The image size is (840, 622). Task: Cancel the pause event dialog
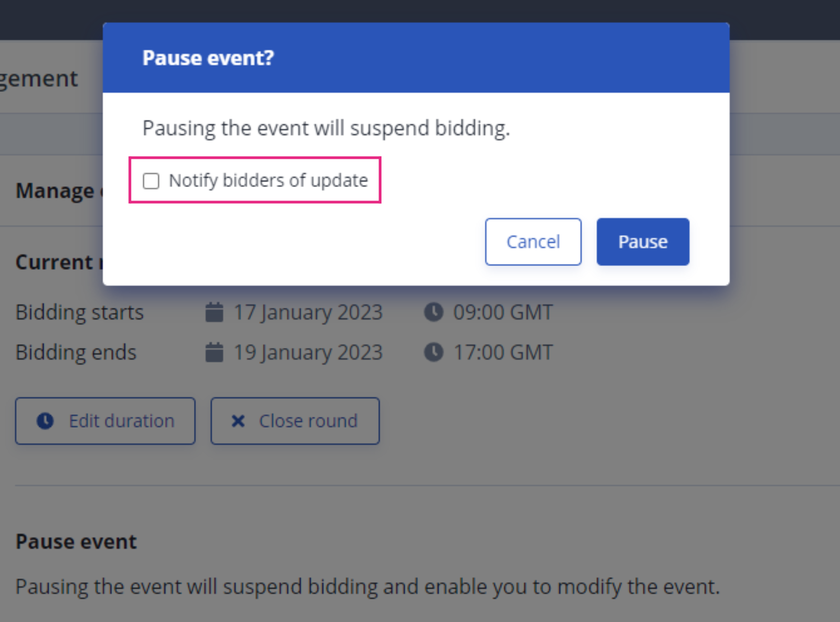[x=533, y=242]
